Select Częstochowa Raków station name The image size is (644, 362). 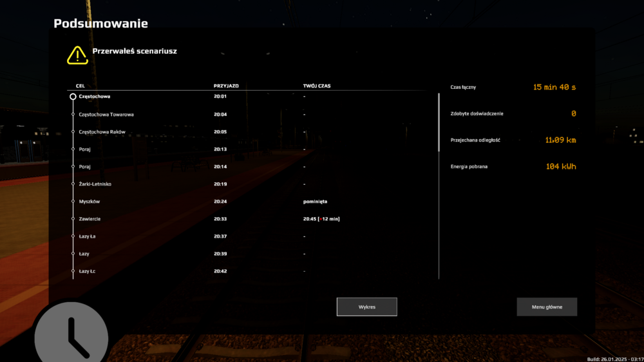[x=102, y=132]
